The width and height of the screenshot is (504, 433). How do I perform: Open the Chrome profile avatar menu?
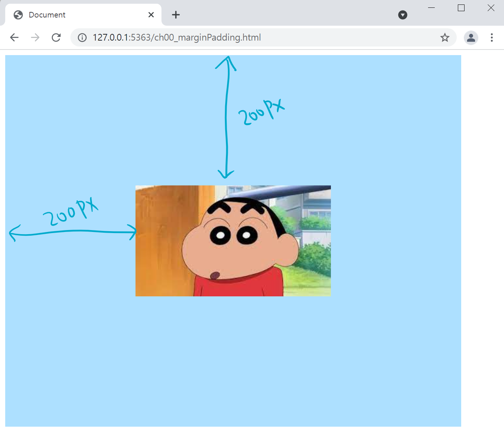471,38
